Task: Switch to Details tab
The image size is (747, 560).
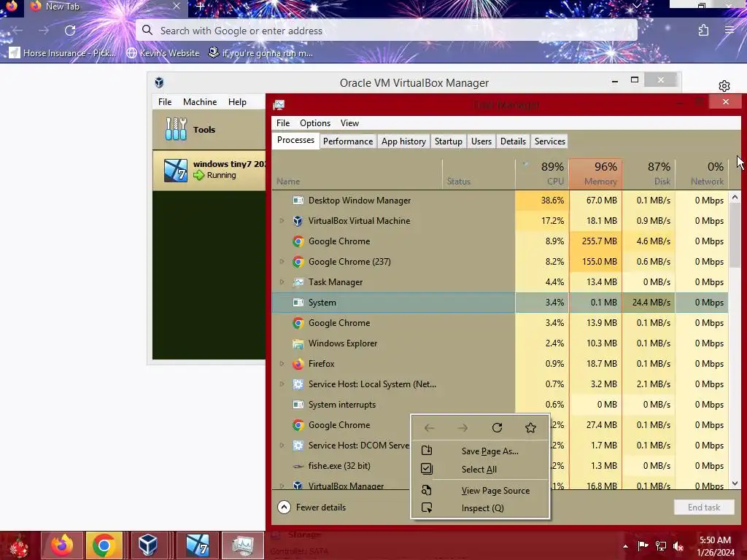Action: click(x=513, y=141)
